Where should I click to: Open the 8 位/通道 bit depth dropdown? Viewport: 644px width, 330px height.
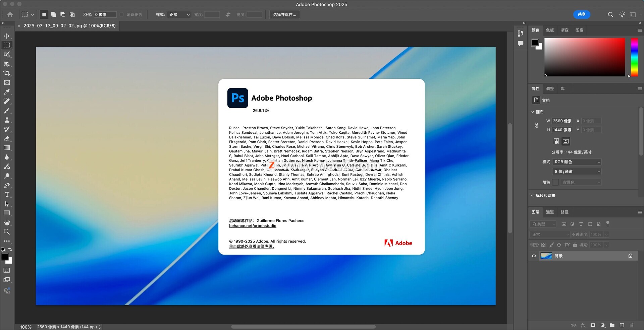pyautogui.click(x=577, y=172)
